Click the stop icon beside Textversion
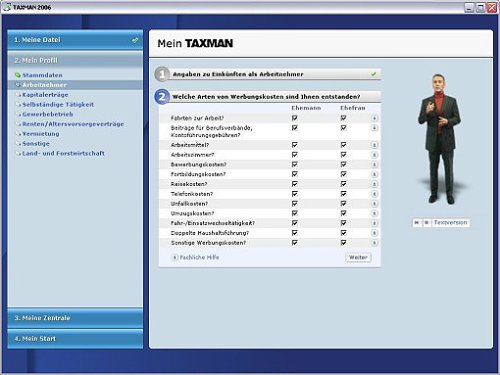This screenshot has height=375, width=500. [x=426, y=222]
